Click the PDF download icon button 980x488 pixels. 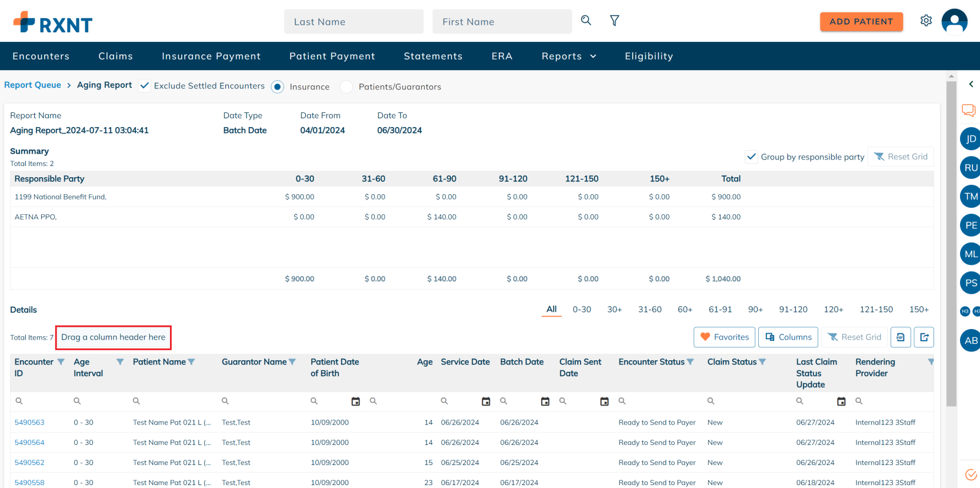(901, 337)
